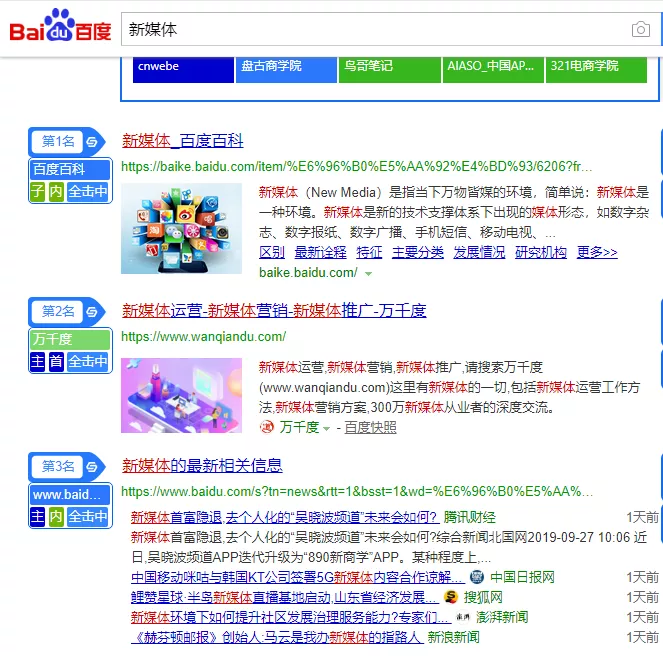663x659 pixels.
Task: Click 主 tag under www.baid... badge
Action: (37, 517)
